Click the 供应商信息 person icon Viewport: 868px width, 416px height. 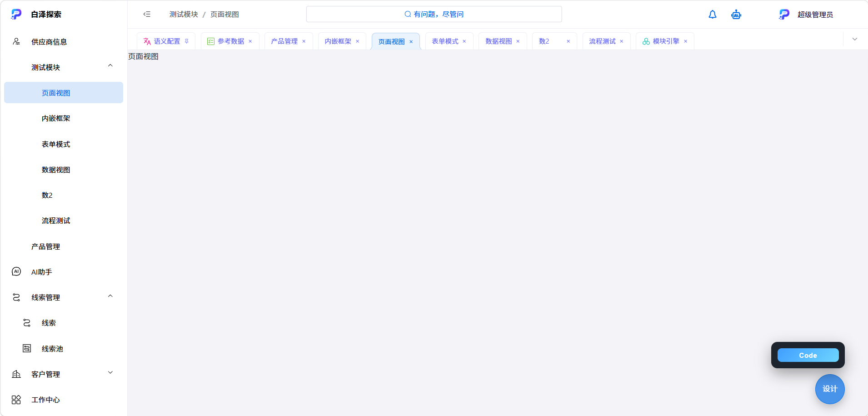pos(16,42)
